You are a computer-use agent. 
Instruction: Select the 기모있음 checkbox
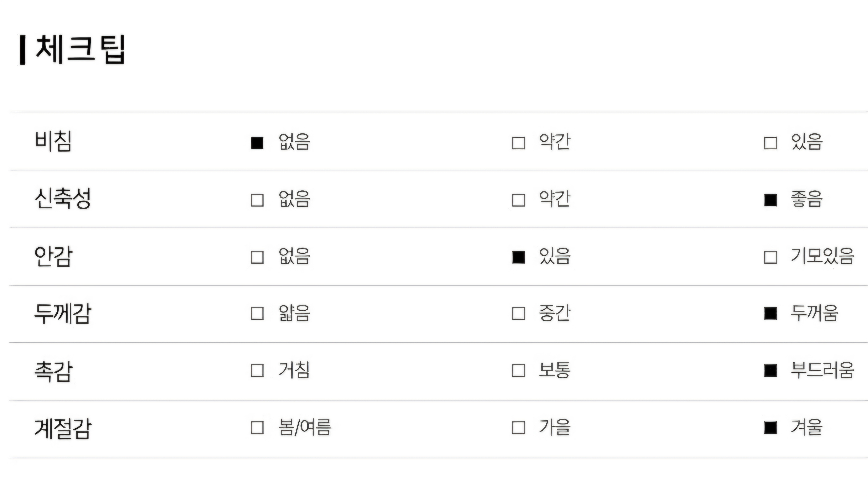coord(770,258)
